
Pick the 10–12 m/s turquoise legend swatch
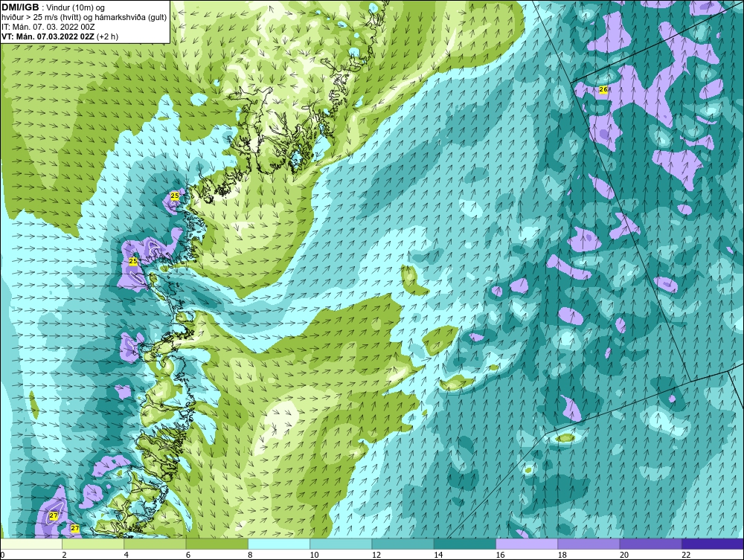click(x=341, y=544)
